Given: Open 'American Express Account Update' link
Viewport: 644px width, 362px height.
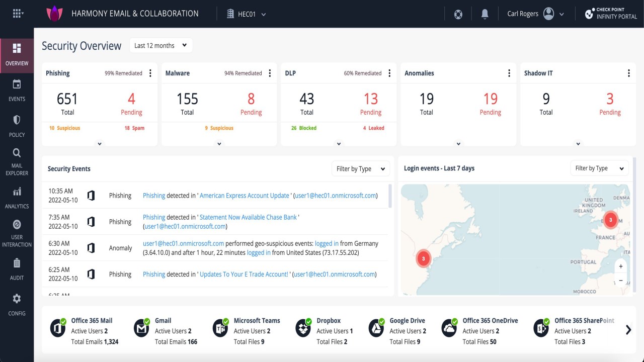Looking at the screenshot, I should click(x=245, y=196).
